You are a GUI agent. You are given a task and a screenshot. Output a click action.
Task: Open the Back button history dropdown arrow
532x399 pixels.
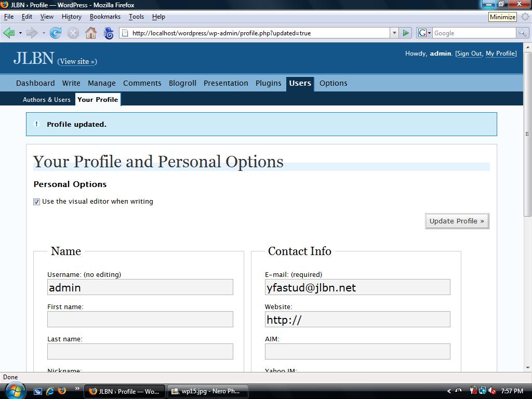(20, 33)
